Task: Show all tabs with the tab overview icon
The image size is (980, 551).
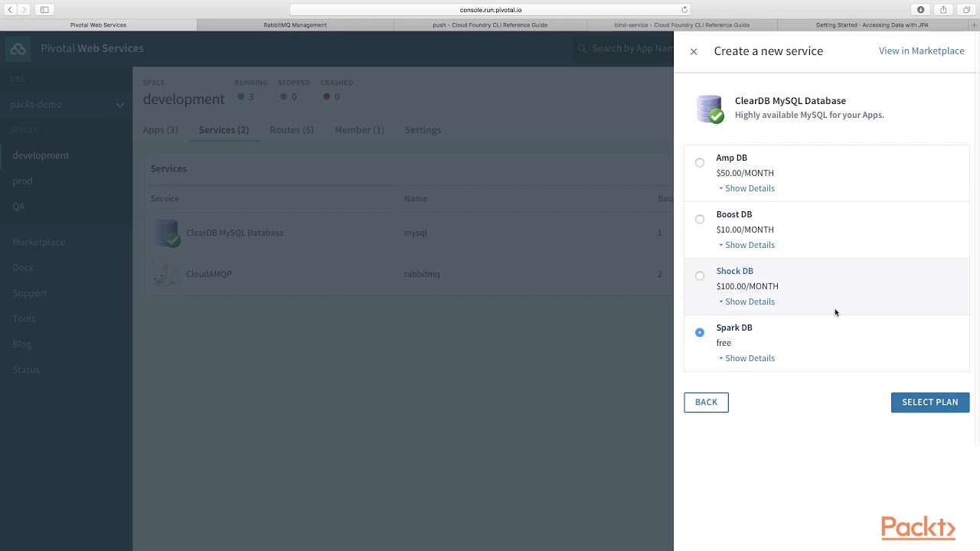Action: coord(966,9)
